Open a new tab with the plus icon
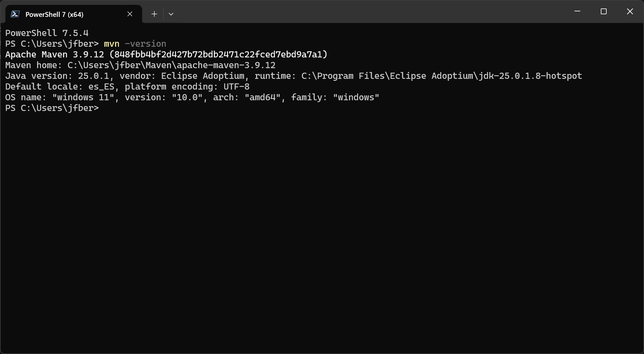Screen dimensions: 644x354 click(x=154, y=14)
